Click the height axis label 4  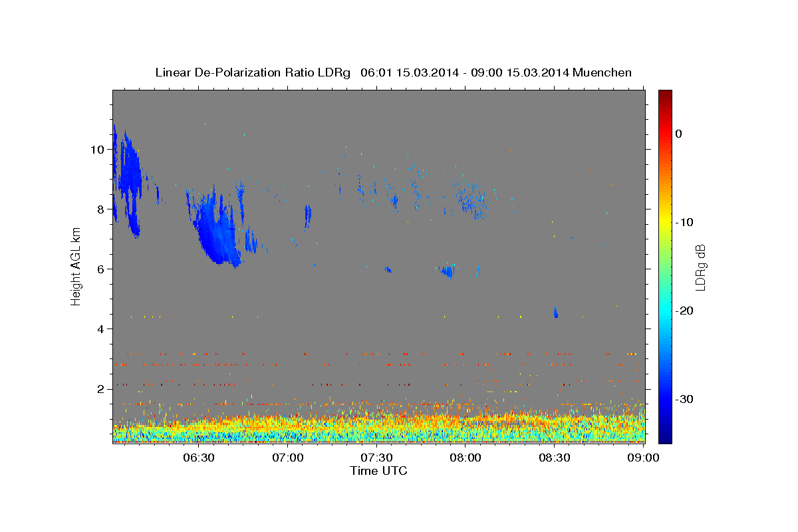(x=100, y=329)
